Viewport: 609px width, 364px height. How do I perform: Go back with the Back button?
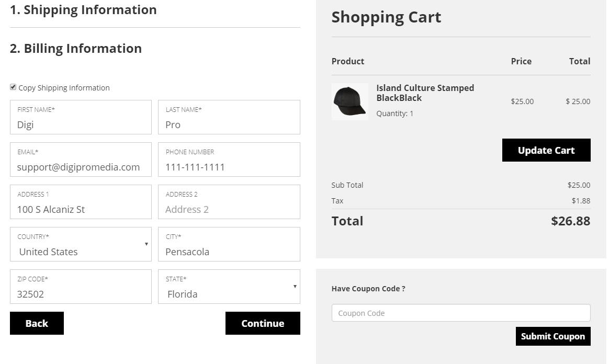37,323
